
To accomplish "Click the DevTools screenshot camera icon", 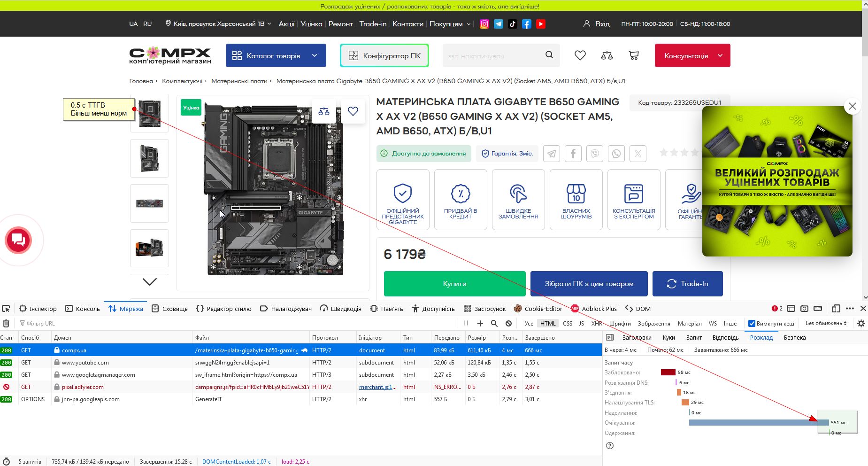I will [804, 309].
